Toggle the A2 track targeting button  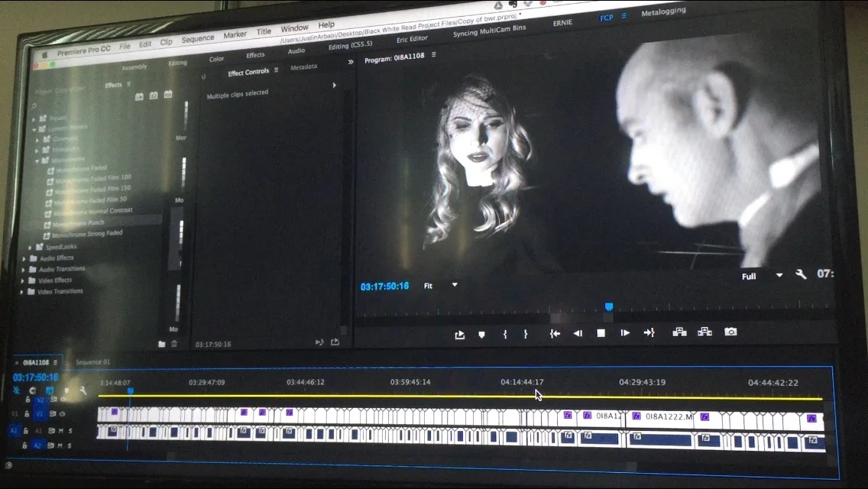click(x=37, y=445)
